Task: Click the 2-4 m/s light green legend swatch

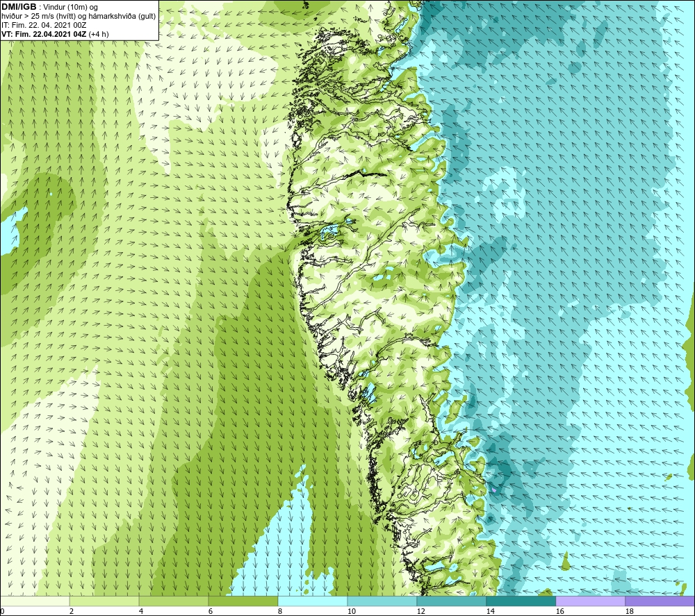Action: 104,601
